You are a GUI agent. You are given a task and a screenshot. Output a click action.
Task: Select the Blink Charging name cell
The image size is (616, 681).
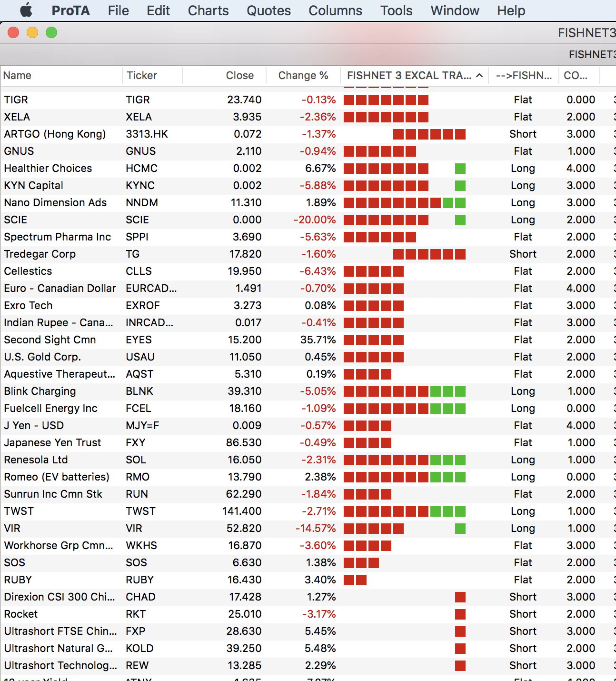[40, 391]
